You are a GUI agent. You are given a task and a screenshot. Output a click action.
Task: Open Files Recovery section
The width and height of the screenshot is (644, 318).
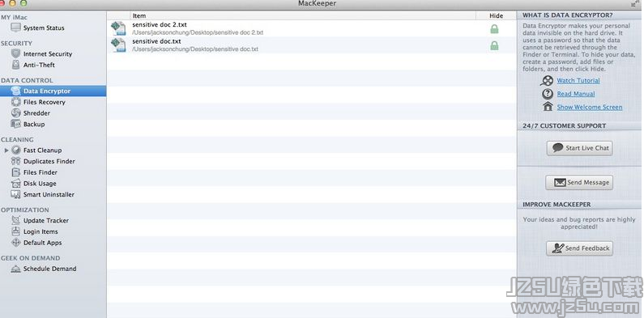(x=45, y=102)
